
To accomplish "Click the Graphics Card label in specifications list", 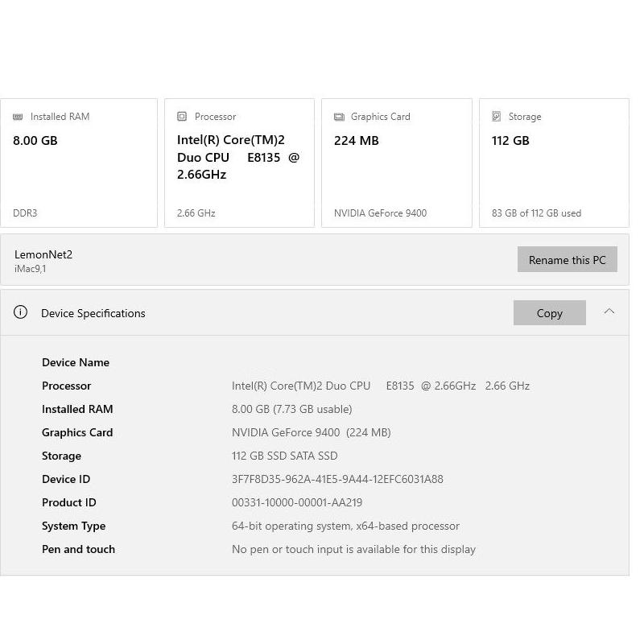I will point(77,432).
